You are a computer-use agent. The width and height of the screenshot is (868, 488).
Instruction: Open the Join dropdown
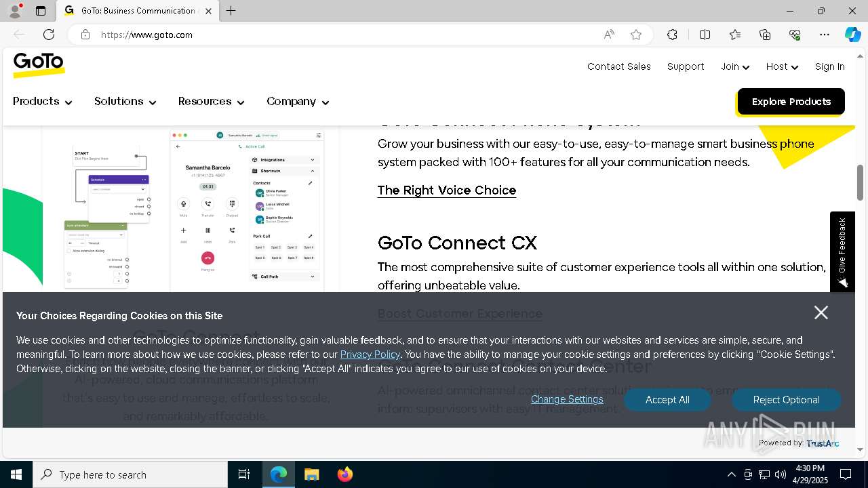735,66
